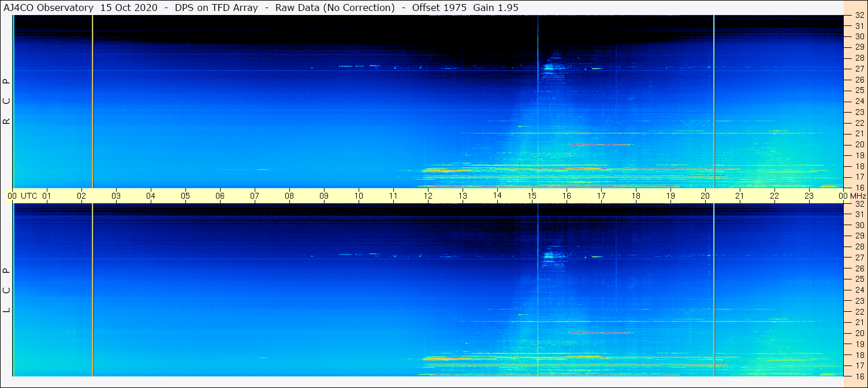Screen dimensions: 868x388
Task: Click the 26 MHz tick of the LCP panel
Action: coord(859,268)
